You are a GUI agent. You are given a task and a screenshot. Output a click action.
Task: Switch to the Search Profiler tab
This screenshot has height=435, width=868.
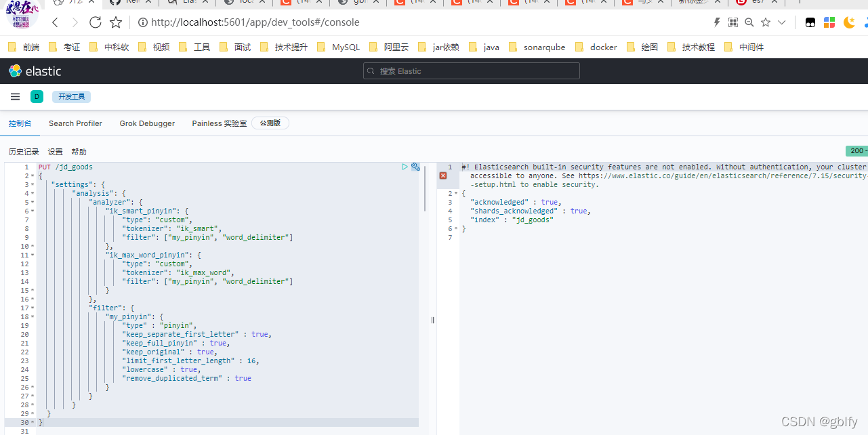[x=75, y=123]
